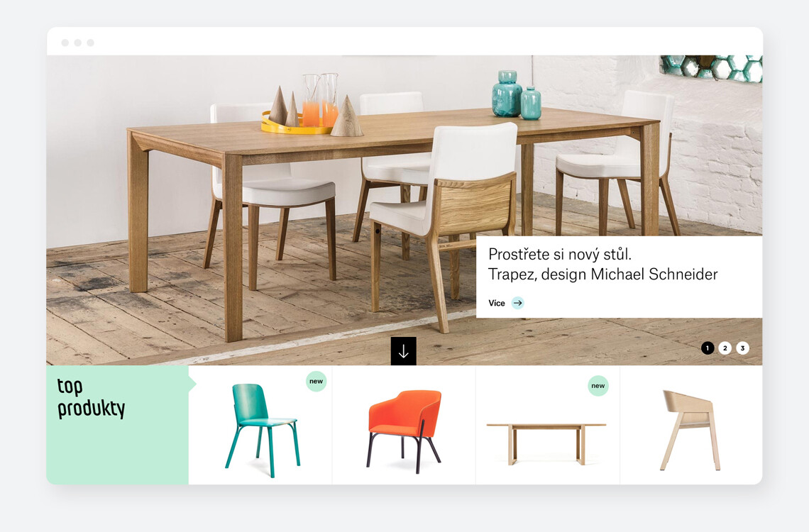
Task: Click the second browser window dot
Action: coord(78,43)
